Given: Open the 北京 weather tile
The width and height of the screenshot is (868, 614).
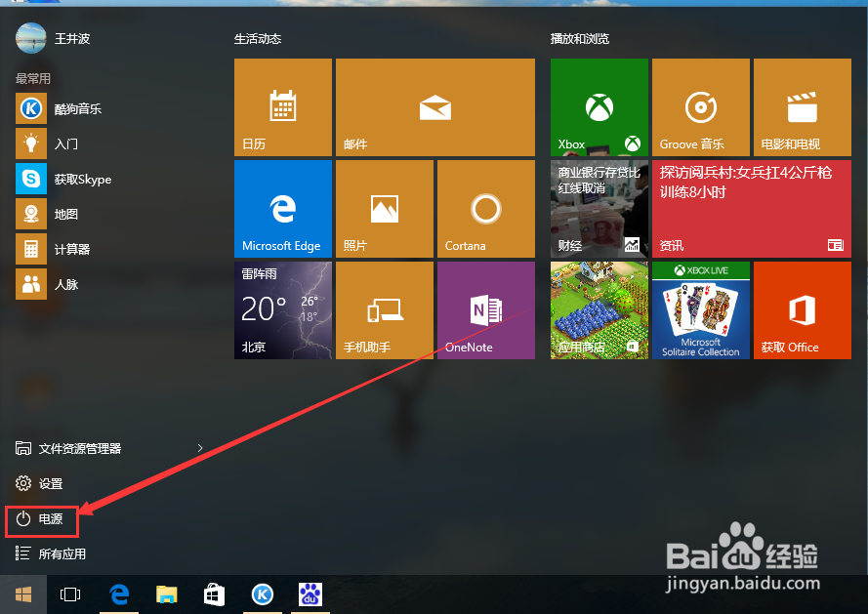Looking at the screenshot, I should click(283, 310).
